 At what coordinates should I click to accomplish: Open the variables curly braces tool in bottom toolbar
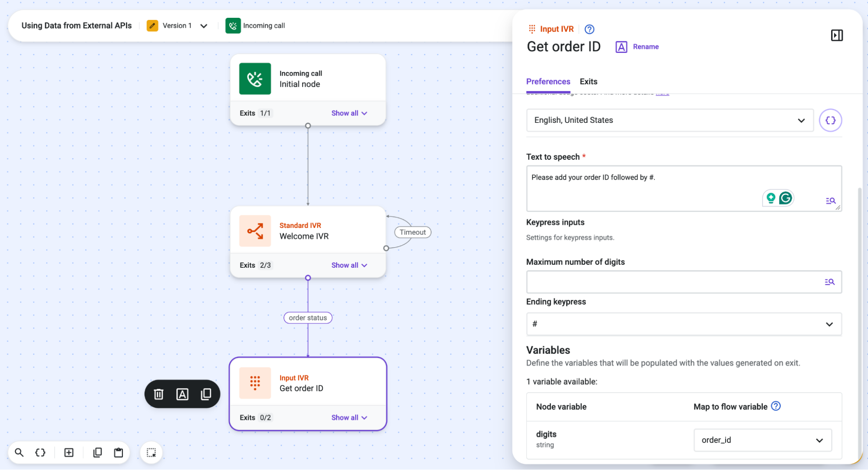(x=40, y=453)
